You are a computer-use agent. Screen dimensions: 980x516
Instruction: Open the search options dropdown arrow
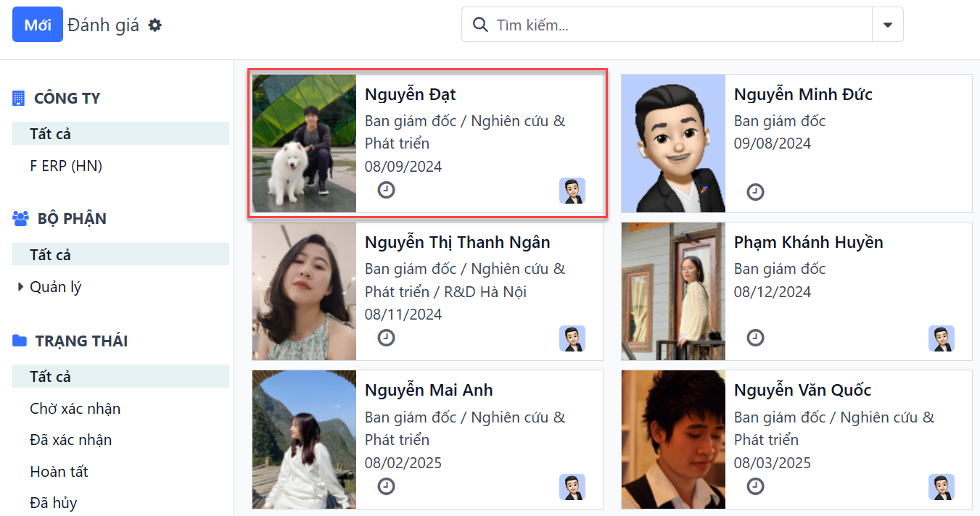tap(888, 25)
